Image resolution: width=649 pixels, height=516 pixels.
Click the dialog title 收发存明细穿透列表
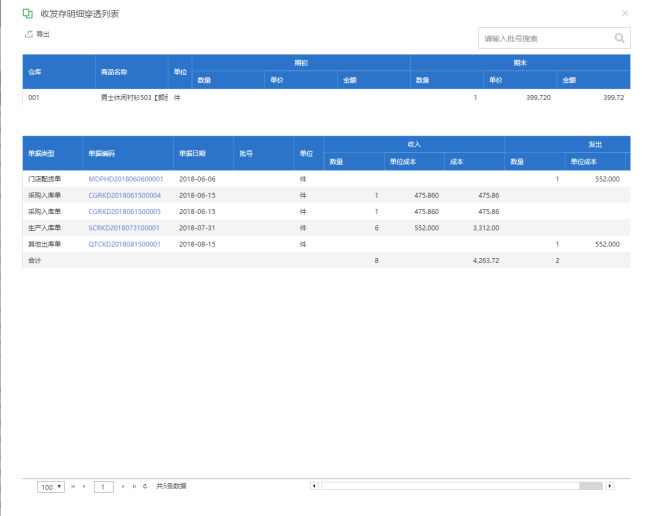point(79,14)
